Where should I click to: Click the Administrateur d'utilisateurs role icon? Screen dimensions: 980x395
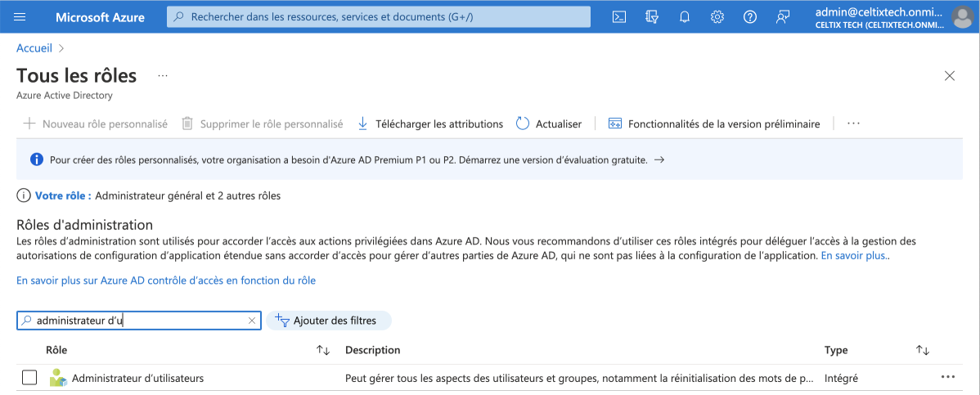(58, 378)
